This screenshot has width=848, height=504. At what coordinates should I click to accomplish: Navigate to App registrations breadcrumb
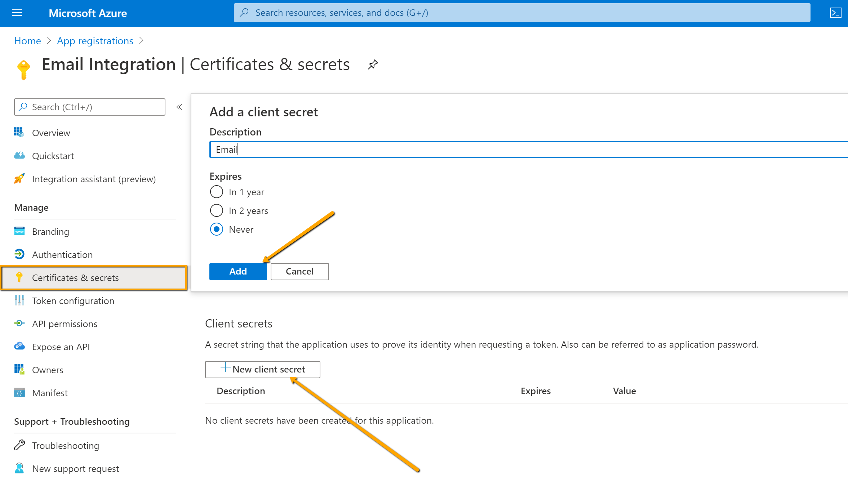tap(95, 41)
